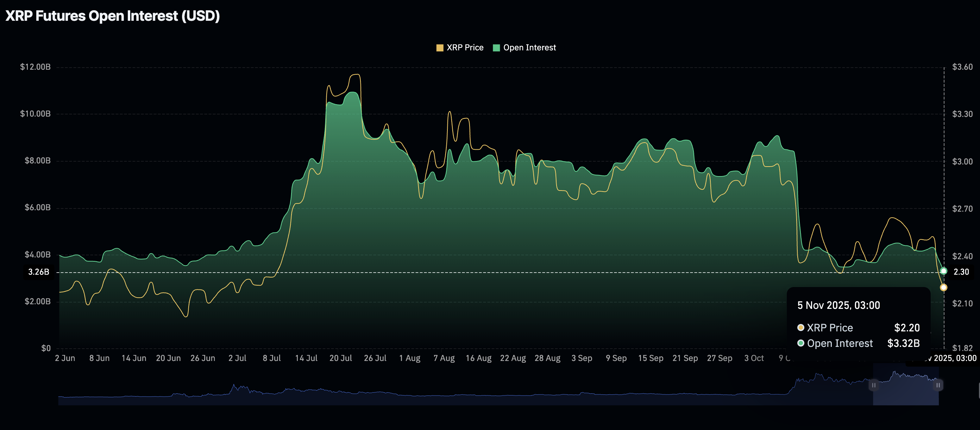Click the 3.26B crosshair label

click(x=38, y=272)
